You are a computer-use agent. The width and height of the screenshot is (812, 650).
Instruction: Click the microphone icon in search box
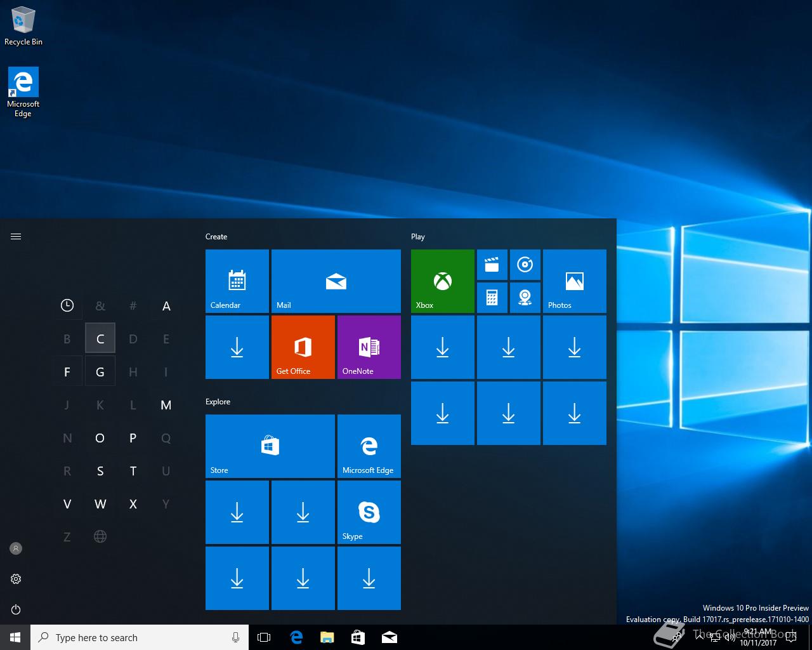235,637
